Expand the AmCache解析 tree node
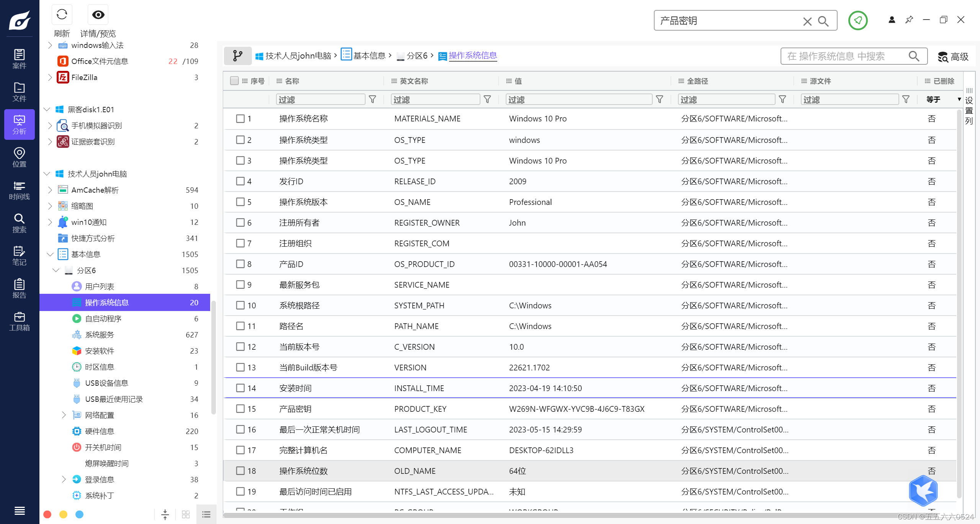The height and width of the screenshot is (524, 980). (x=50, y=190)
